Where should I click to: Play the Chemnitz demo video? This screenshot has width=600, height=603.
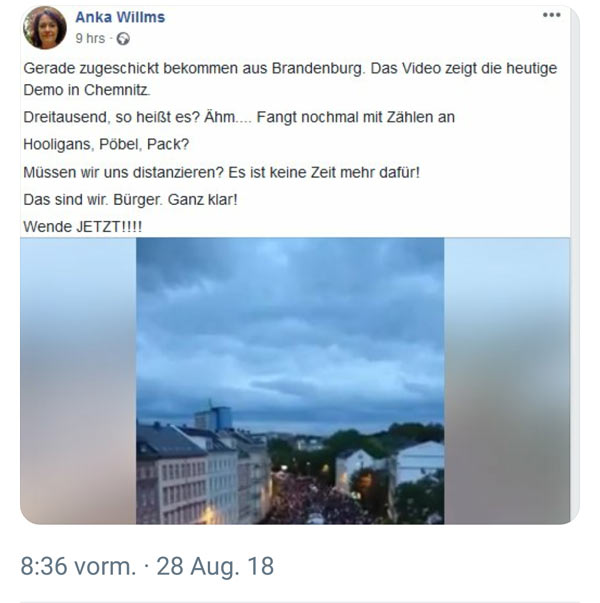click(x=290, y=381)
